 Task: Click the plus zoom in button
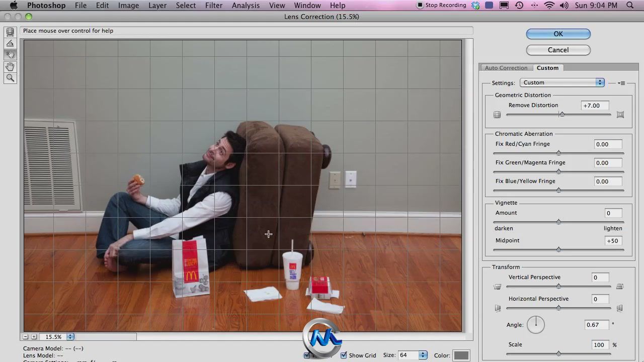(34, 337)
